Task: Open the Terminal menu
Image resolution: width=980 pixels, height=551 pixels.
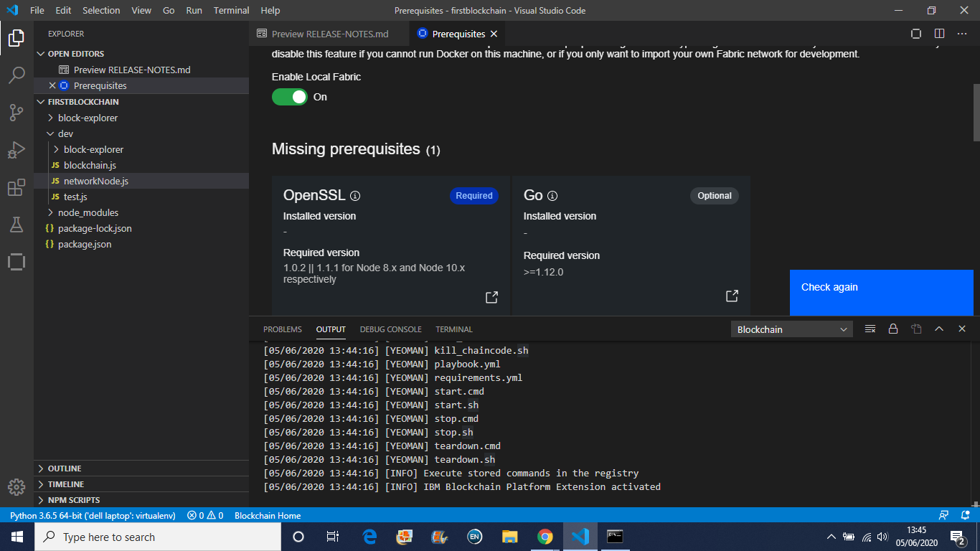Action: click(231, 10)
